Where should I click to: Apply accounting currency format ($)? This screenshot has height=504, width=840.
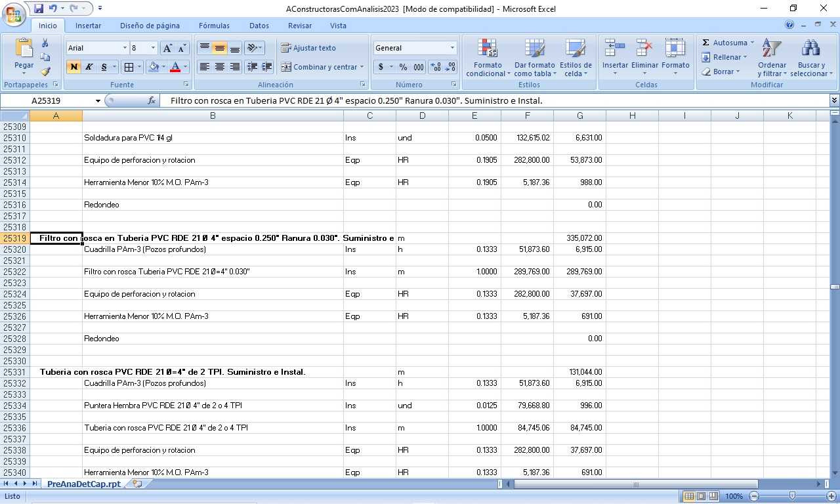381,67
